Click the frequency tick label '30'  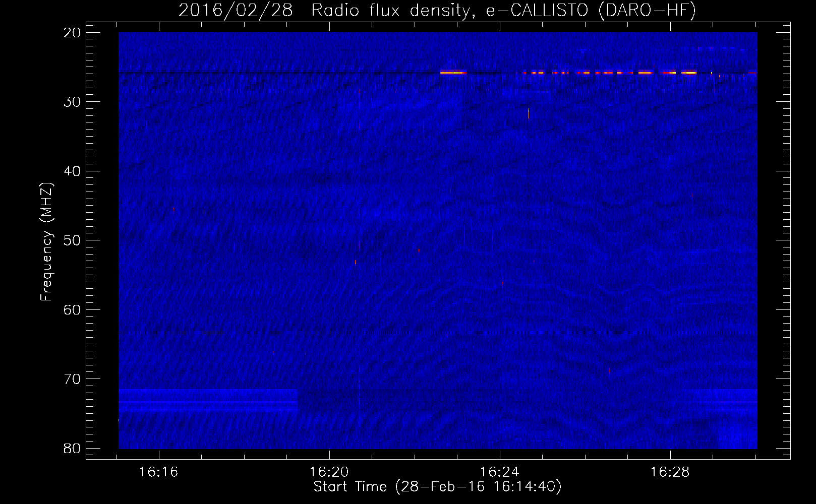point(72,102)
